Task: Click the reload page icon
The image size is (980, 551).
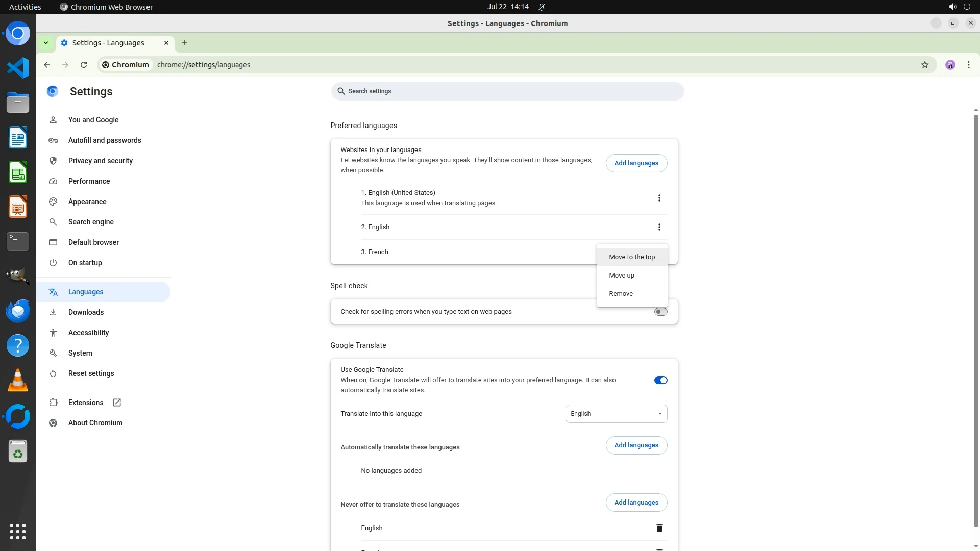Action: click(84, 65)
